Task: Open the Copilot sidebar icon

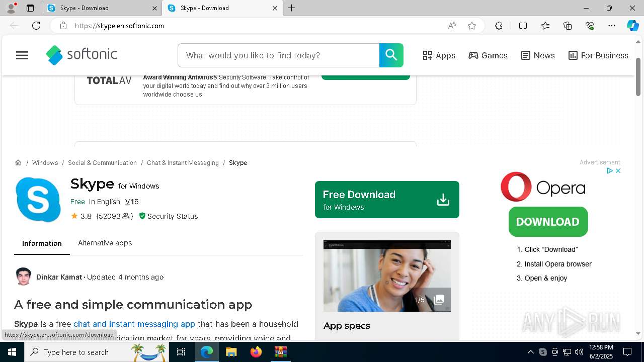Action: pyautogui.click(x=632, y=26)
